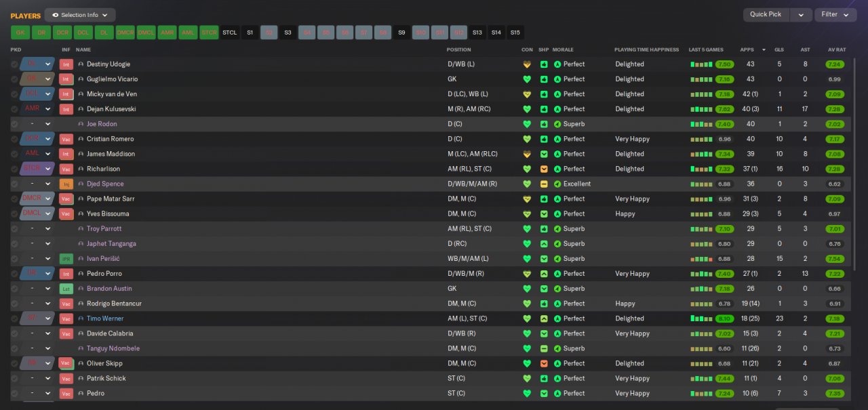The width and height of the screenshot is (868, 410).
Task: Click Pedro's 7.35 average rating
Action: (835, 393)
